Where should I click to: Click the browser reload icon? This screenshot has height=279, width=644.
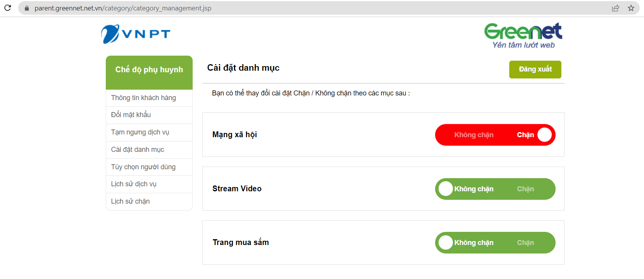(8, 8)
